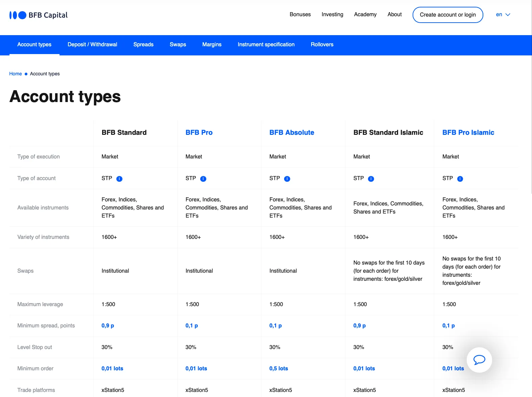
Task: Open the Academy menu
Action: coord(365,15)
